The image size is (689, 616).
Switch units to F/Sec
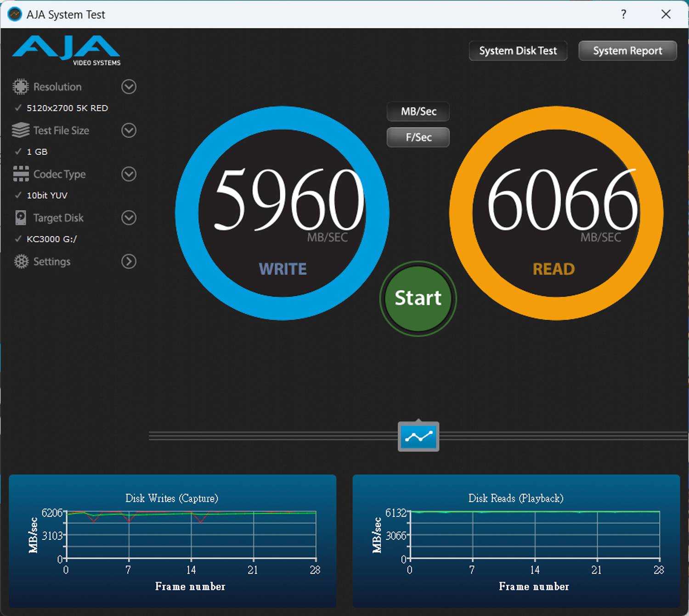[x=418, y=137]
